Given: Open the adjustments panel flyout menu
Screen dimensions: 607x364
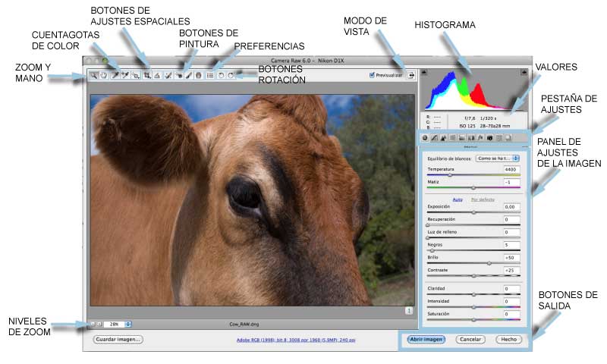Looking at the screenshot, I should point(524,147).
